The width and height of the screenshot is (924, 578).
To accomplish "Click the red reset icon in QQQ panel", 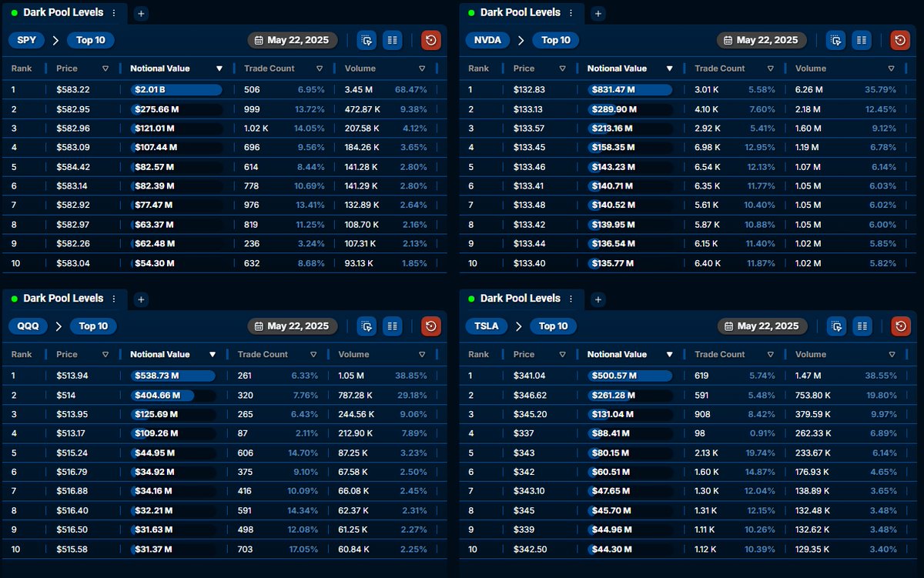I will tap(431, 326).
